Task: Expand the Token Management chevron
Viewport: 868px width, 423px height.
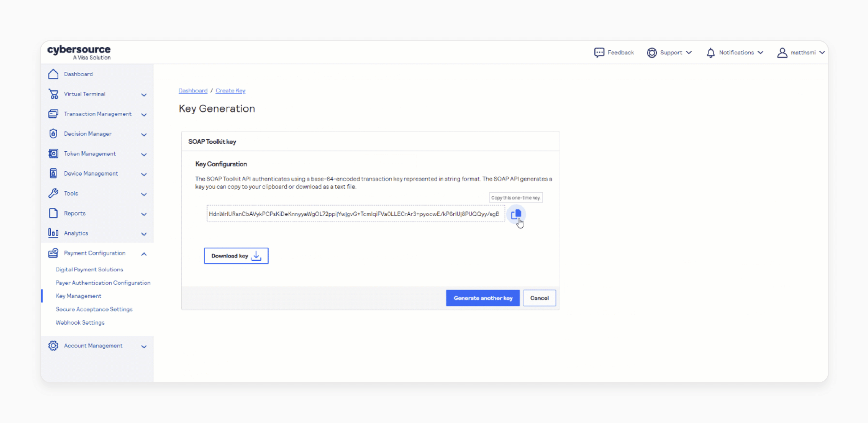Action: point(144,154)
